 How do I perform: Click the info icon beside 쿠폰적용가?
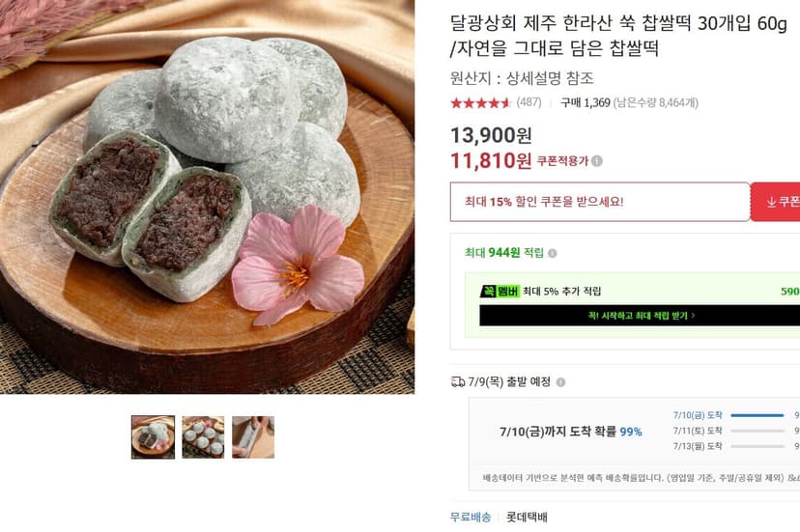pyautogui.click(x=597, y=161)
